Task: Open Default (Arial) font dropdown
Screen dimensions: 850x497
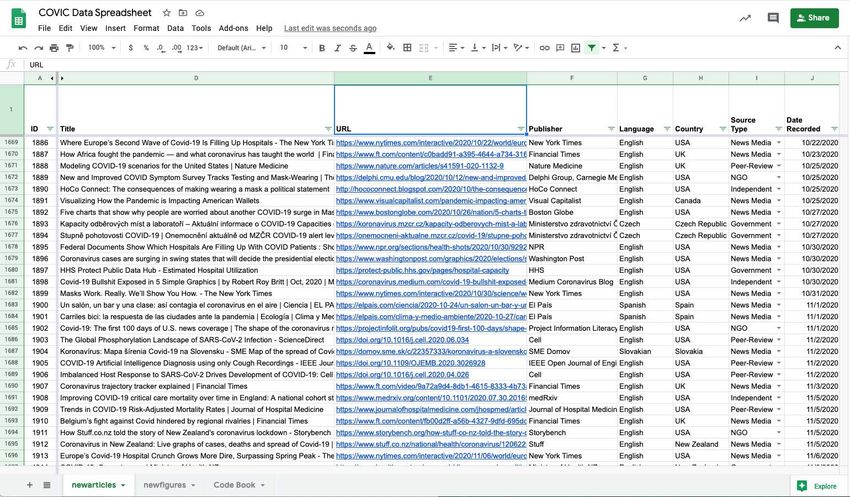Action: pos(241,48)
